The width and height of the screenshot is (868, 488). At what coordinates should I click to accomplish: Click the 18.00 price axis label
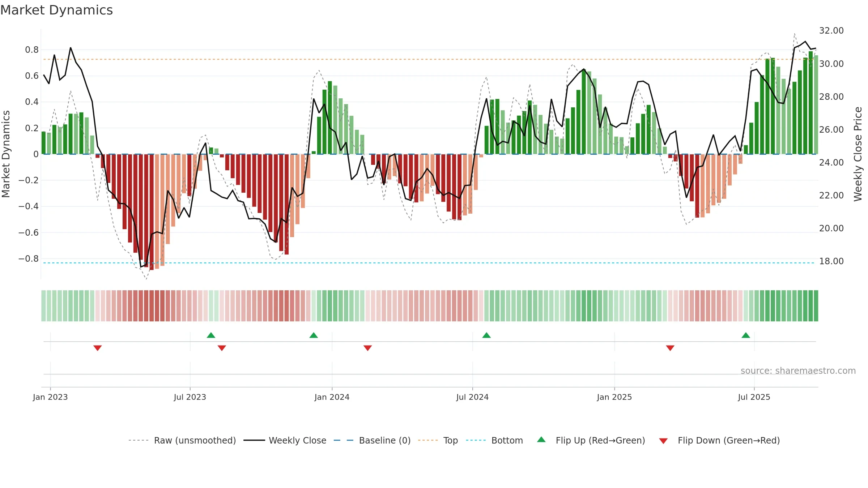point(831,261)
